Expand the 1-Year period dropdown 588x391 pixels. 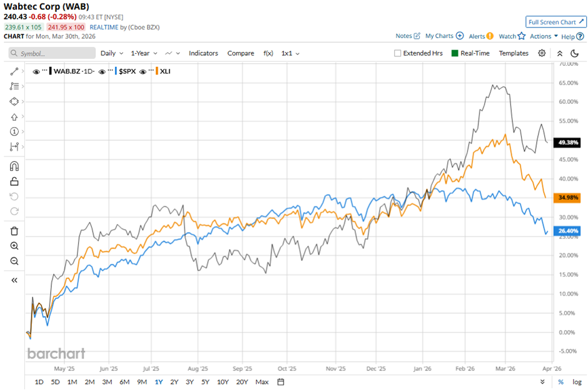tap(144, 53)
